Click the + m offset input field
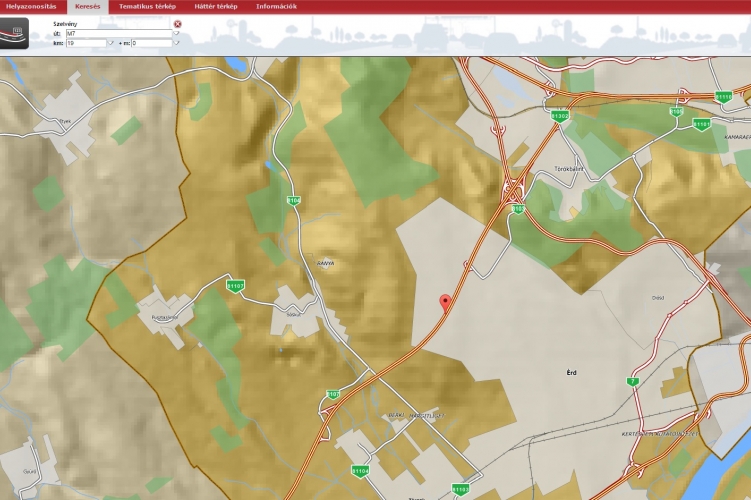The width and height of the screenshot is (751, 500). click(151, 43)
